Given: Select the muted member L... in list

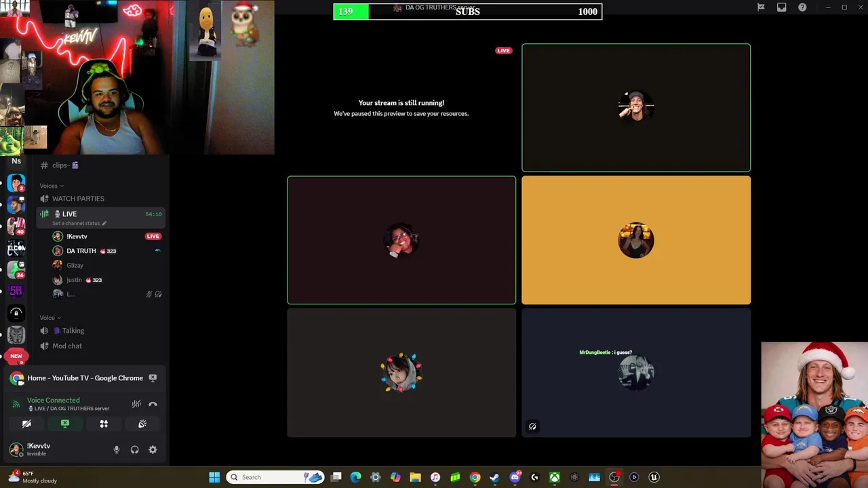Looking at the screenshot, I should pos(107,294).
